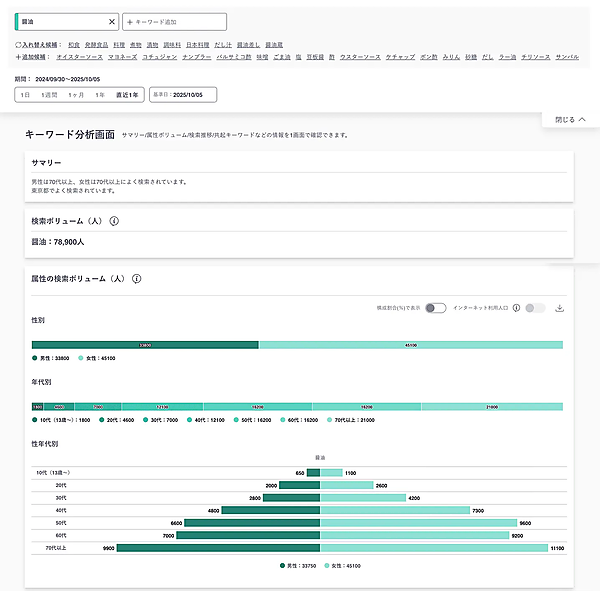Select the 1ヶ月 period tab
Screen dimensions: 600x591
76,94
